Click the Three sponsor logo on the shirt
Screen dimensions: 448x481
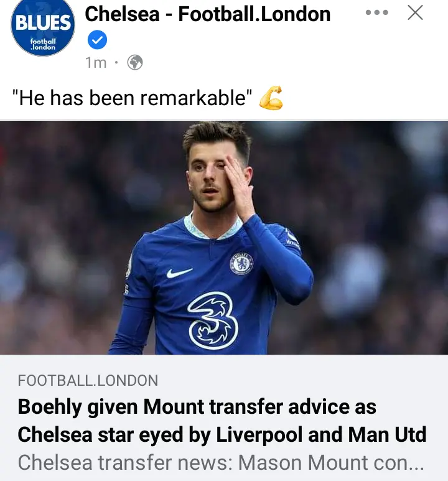(x=213, y=320)
